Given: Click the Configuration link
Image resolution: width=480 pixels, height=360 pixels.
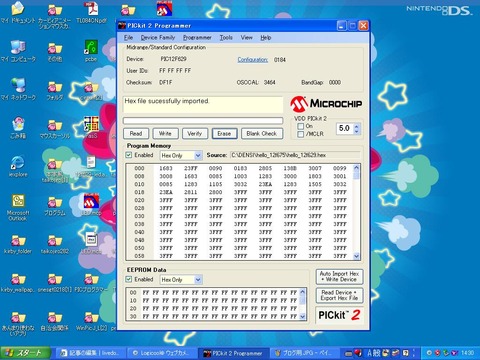Looking at the screenshot, I should click(252, 60).
